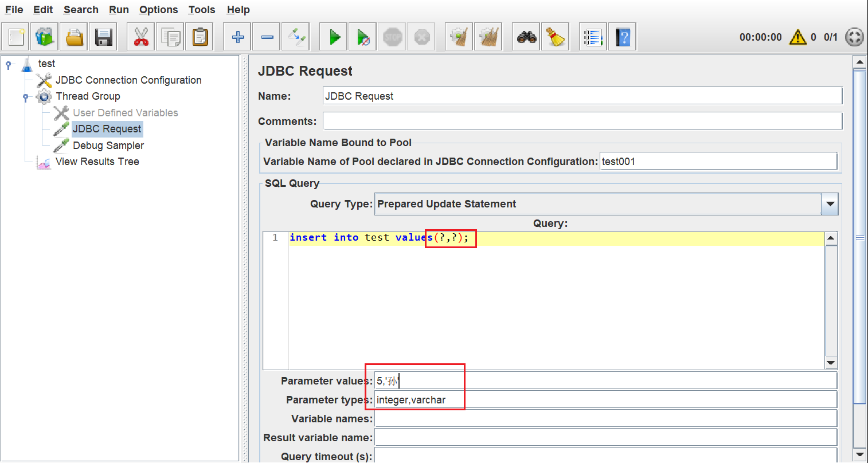Collapse the test plan root node
Image resolution: width=868 pixels, height=463 pixels.
point(8,65)
